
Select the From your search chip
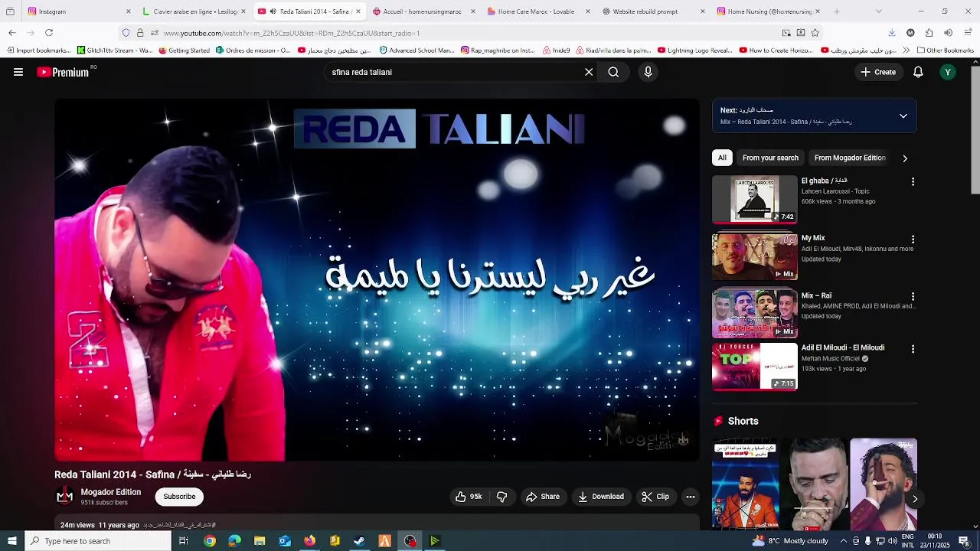[770, 158]
